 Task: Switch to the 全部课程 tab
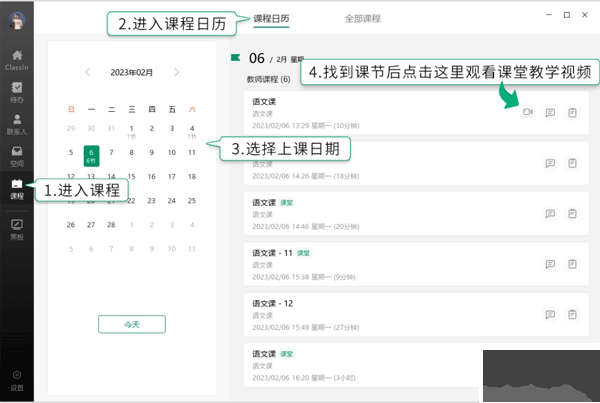click(363, 18)
